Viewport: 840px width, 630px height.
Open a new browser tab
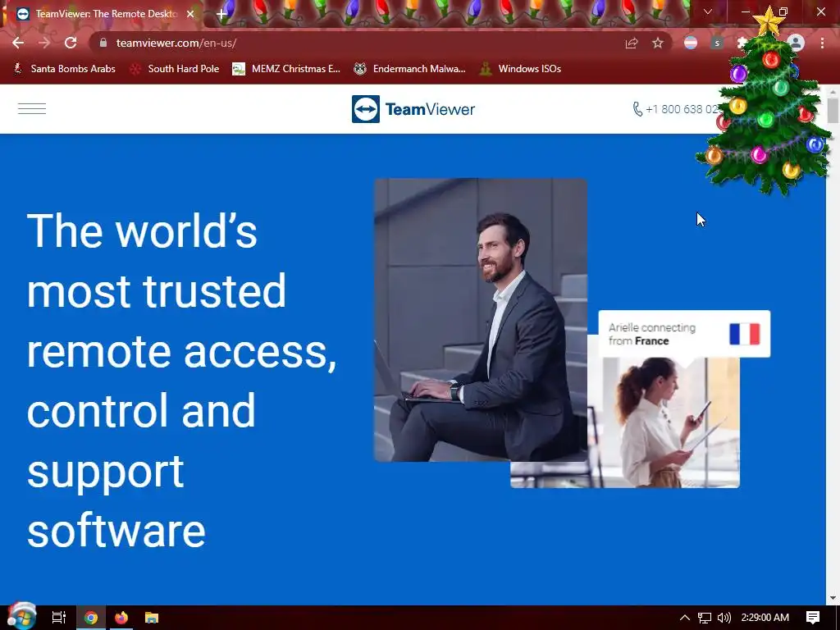click(x=221, y=14)
